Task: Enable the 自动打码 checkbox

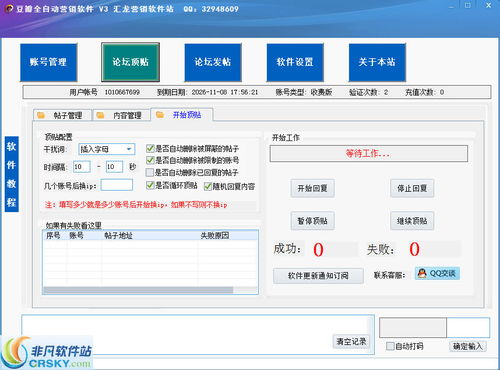Action: 390,346
